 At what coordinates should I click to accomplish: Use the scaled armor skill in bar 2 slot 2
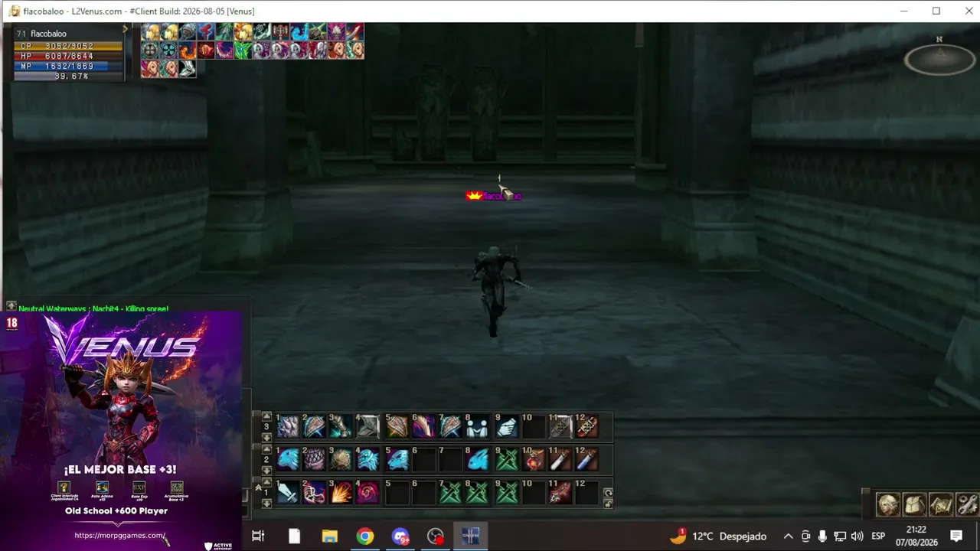(x=314, y=460)
